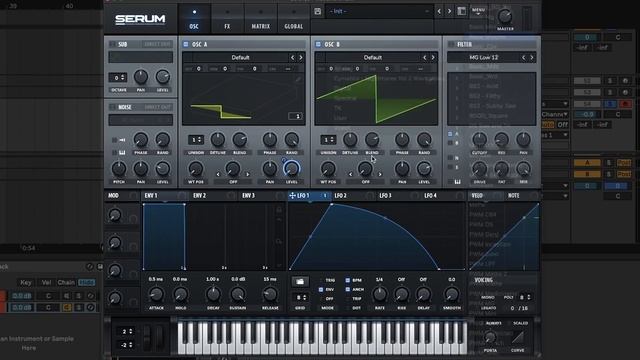Click the previous preset arrow
The image size is (640, 360).
coord(439,11)
